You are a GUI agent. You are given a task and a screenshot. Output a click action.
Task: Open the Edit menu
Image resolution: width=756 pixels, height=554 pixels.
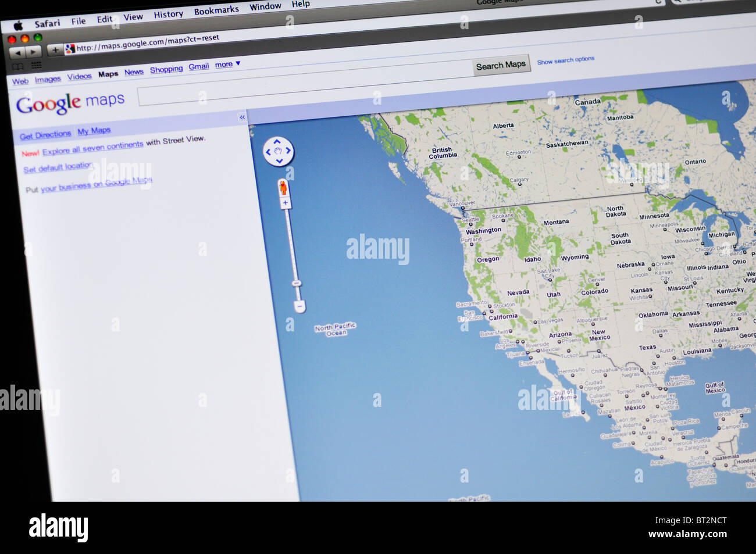point(105,19)
